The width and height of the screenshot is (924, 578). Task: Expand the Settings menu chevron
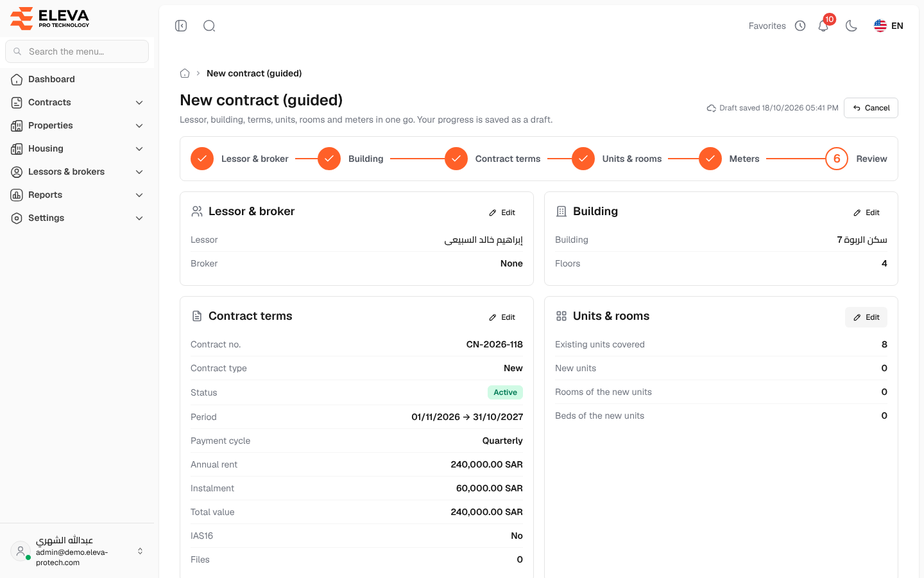point(139,218)
